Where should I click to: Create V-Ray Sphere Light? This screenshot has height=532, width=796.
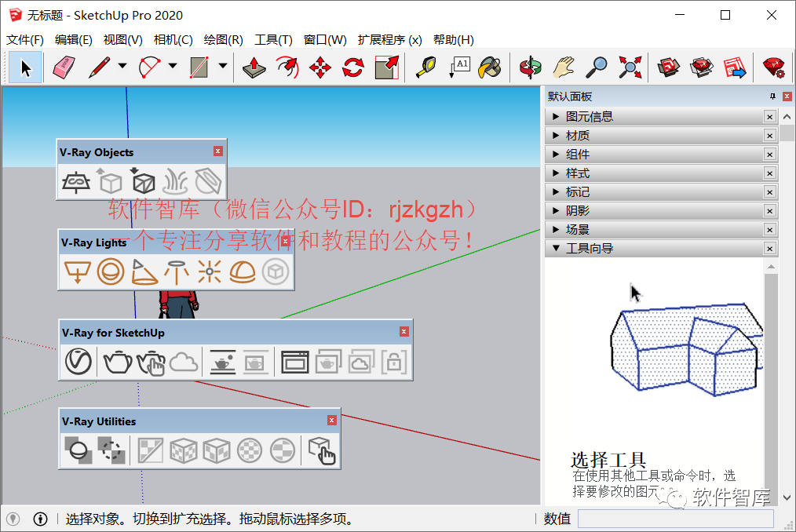(110, 271)
